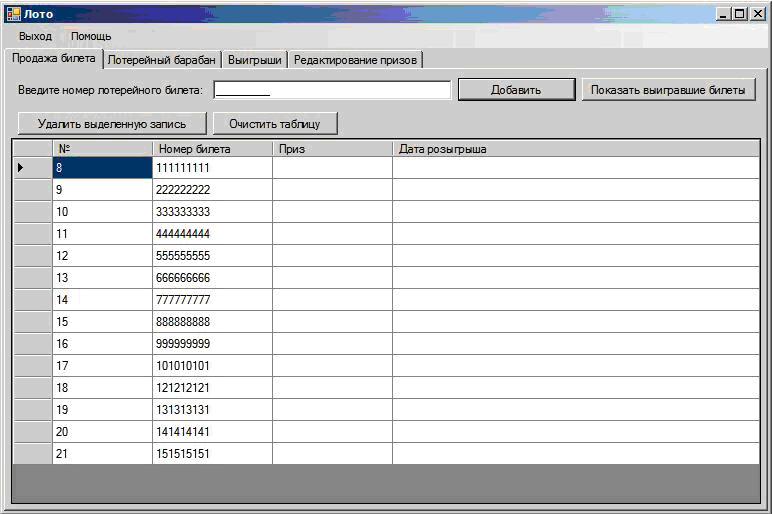
Task: Open the Редактирование призов tab
Action: 355,60
